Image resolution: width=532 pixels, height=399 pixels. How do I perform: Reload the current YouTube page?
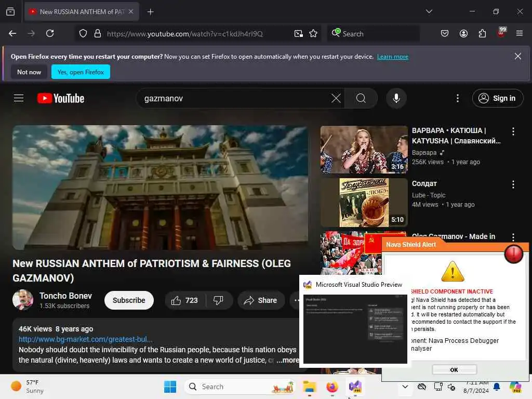50,33
